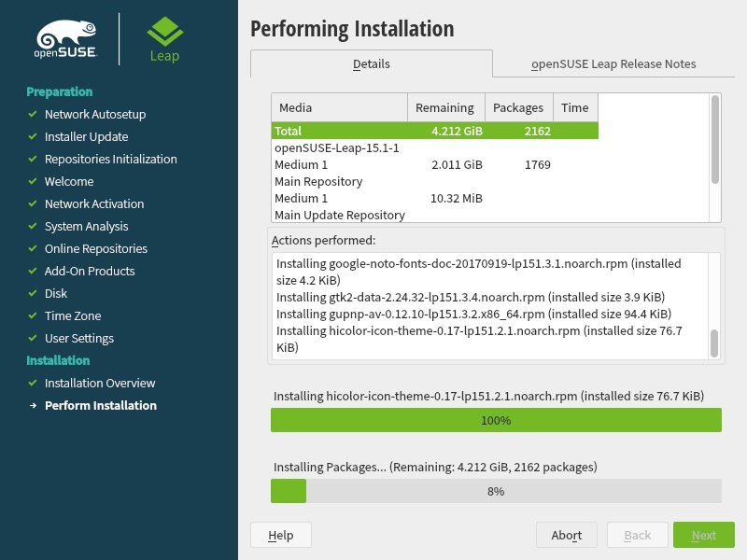Click the Installation section heading
This screenshot has width=747, height=560.
pos(58,360)
